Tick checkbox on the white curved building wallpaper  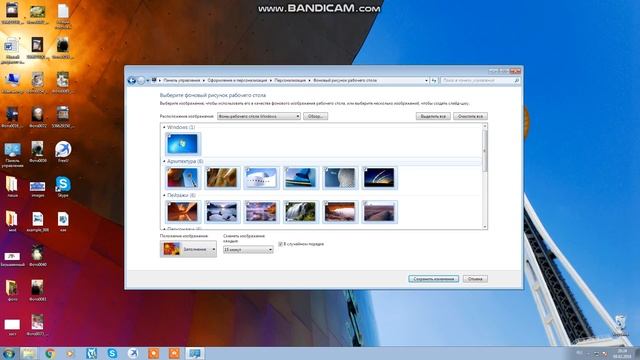[x=247, y=170]
